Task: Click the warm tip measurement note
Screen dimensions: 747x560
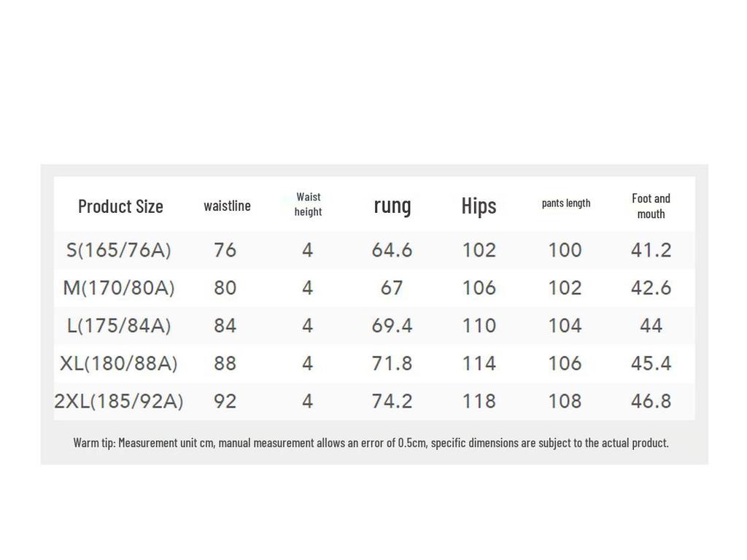Action: tap(371, 443)
